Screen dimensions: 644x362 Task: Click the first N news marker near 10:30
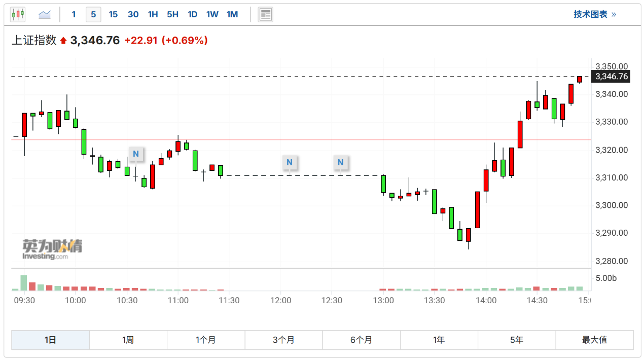pyautogui.click(x=136, y=154)
